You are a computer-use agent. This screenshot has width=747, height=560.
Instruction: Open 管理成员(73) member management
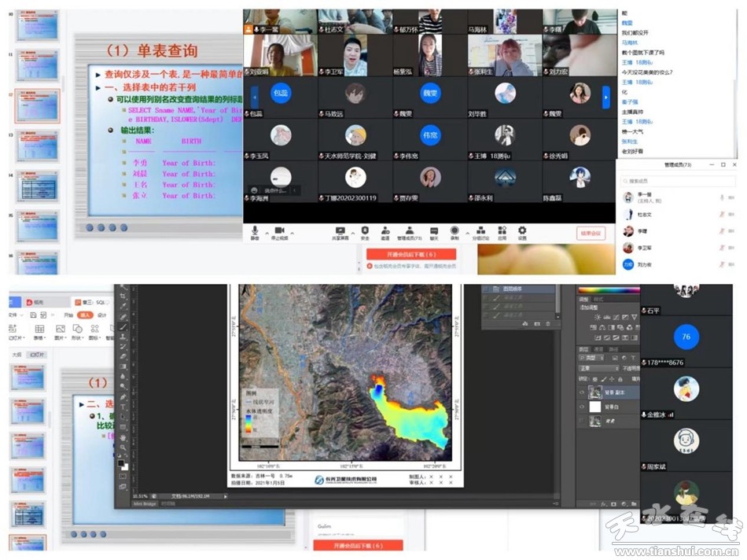[x=409, y=231]
